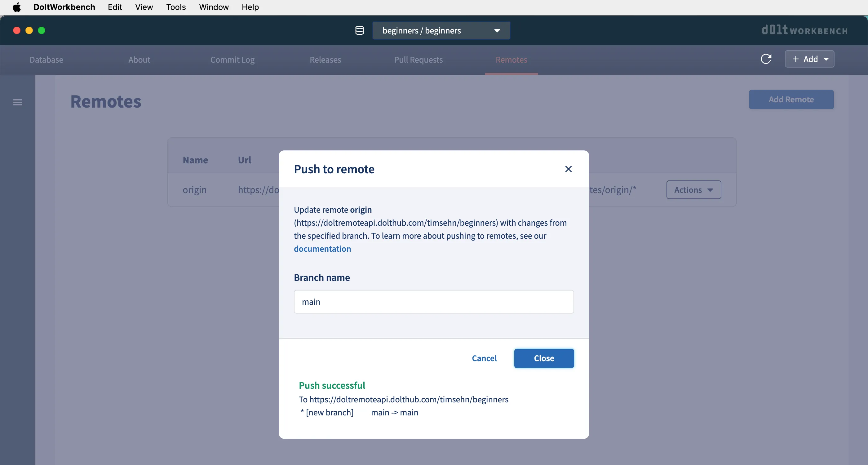
Task: Click the Add Remote button
Action: point(791,100)
